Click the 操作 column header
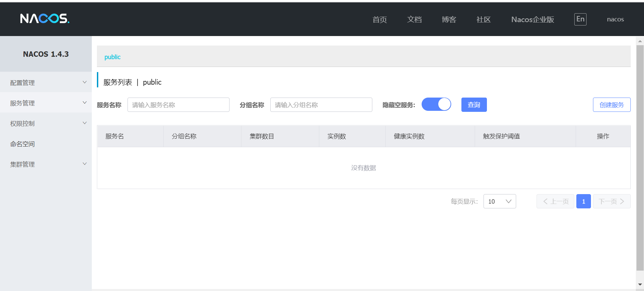The image size is (644, 291). [603, 136]
